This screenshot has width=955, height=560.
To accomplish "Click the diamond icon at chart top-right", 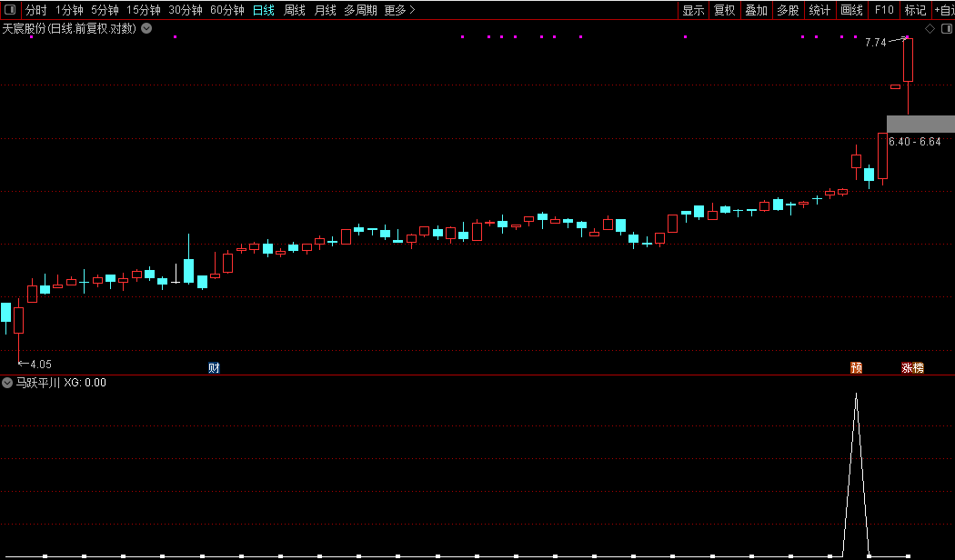I will (930, 28).
